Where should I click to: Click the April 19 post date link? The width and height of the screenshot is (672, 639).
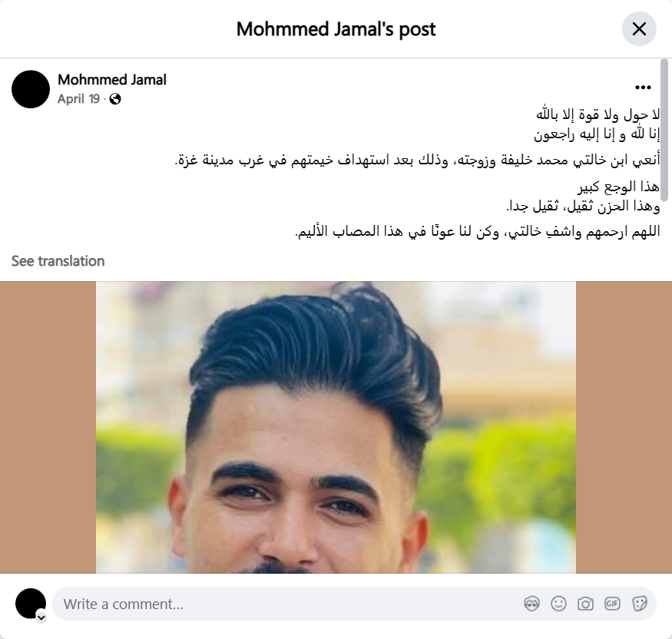[x=78, y=99]
